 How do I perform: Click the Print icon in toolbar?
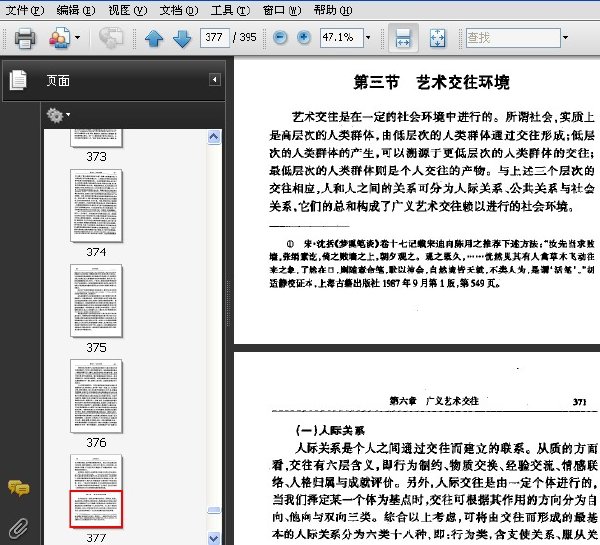coord(25,38)
